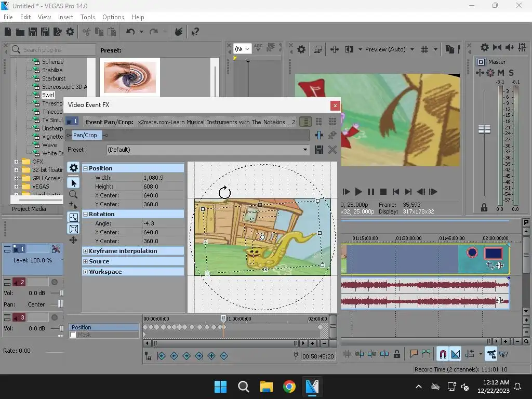Expand the Workspace section

point(86,272)
